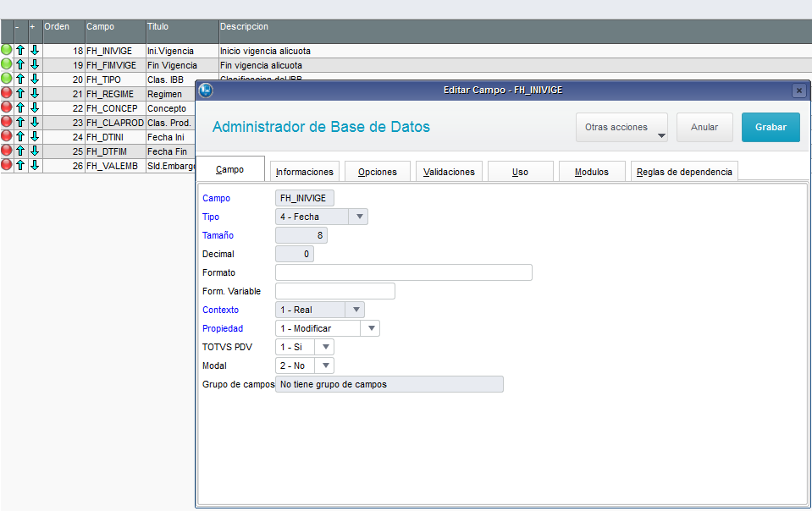The width and height of the screenshot is (812, 511).
Task: Move FH_CLAPROD down with the down arrow
Action: point(35,122)
